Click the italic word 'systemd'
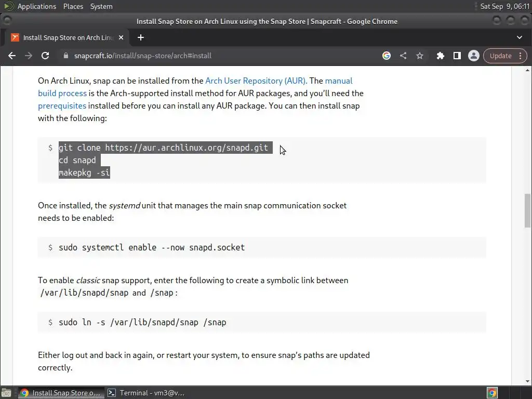 point(124,206)
